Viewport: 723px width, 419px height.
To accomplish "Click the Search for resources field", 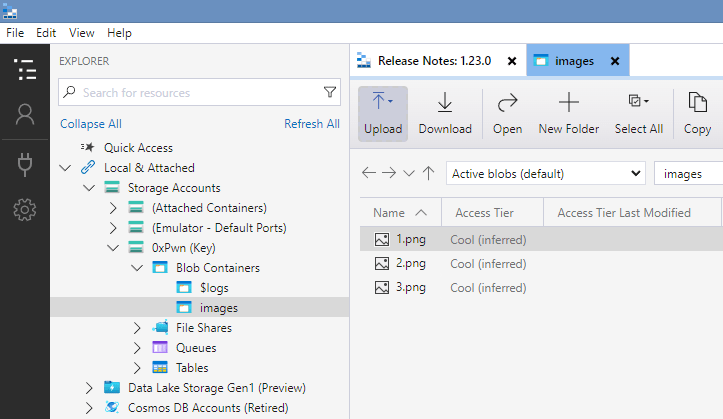I will [195, 93].
